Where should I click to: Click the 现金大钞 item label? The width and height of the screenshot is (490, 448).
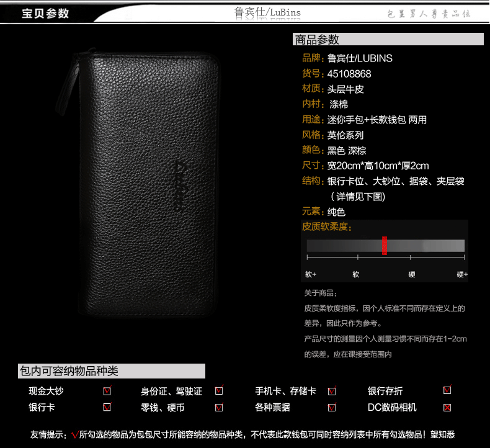pos(46,391)
